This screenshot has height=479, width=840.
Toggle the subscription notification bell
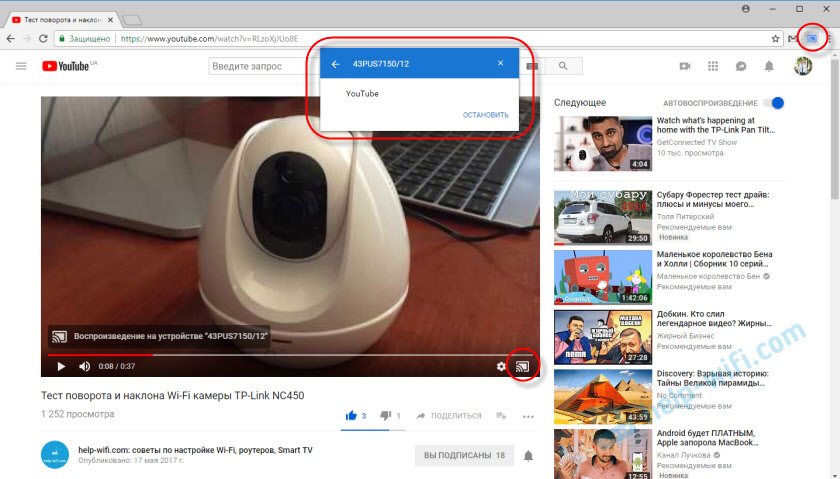tap(528, 455)
